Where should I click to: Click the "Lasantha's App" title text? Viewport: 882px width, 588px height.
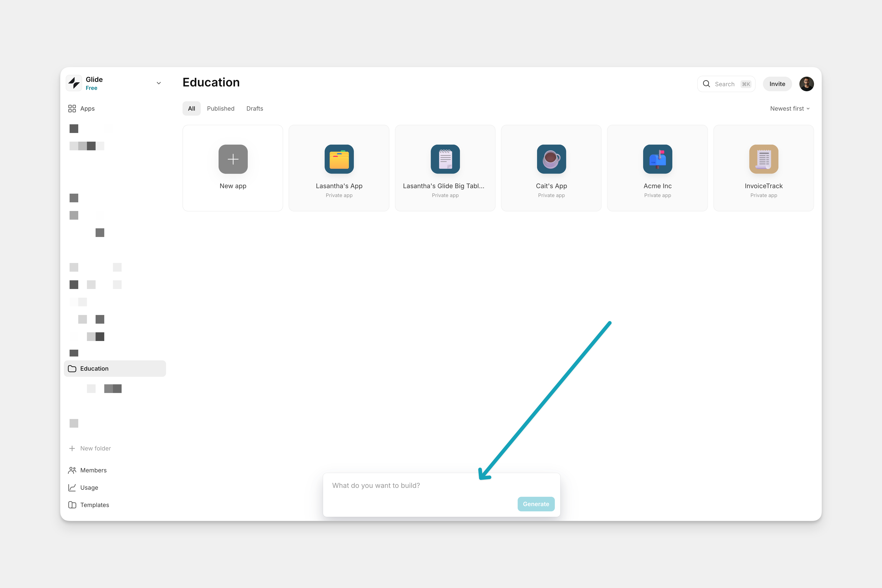[x=339, y=186]
